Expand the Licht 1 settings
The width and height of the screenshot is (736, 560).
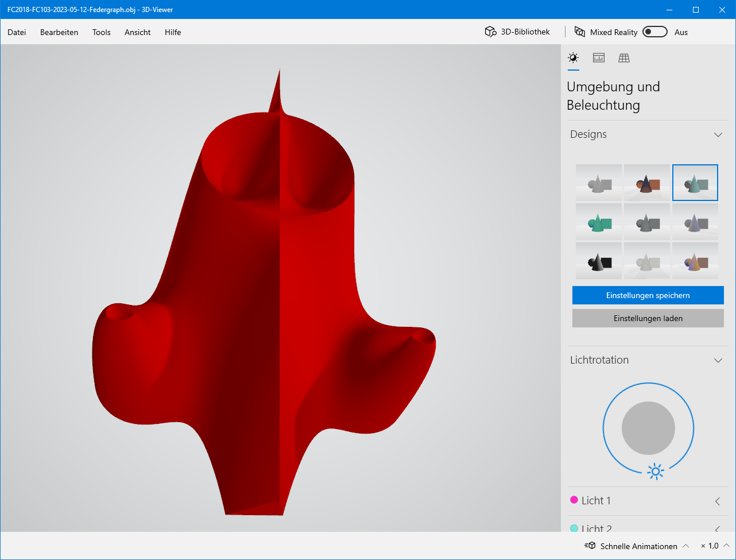718,501
